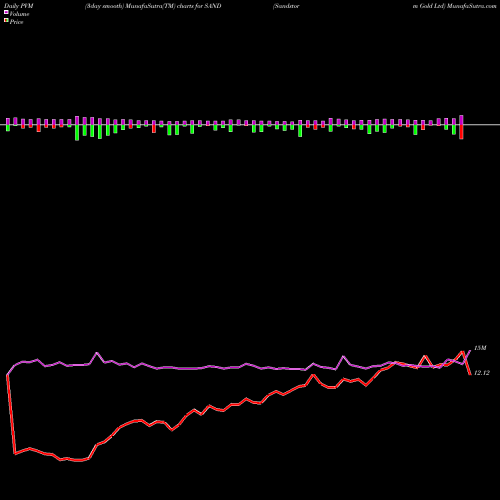Click the end point of the magenta volume line

pyautogui.click(x=470, y=350)
